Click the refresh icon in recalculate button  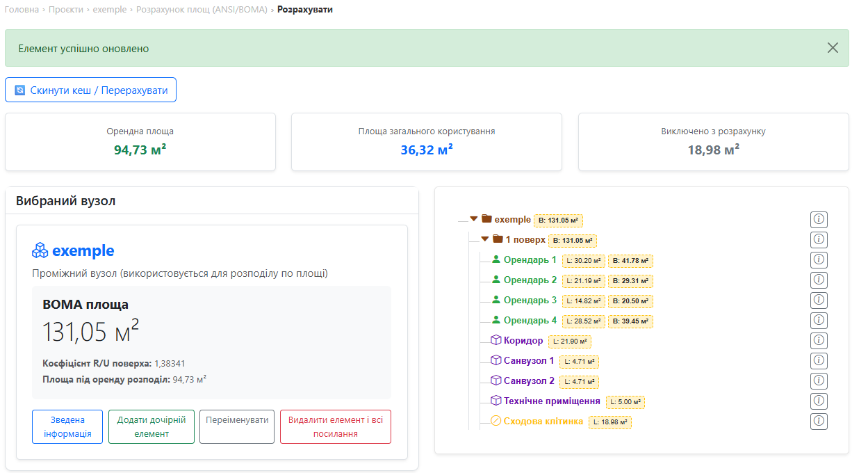20,90
